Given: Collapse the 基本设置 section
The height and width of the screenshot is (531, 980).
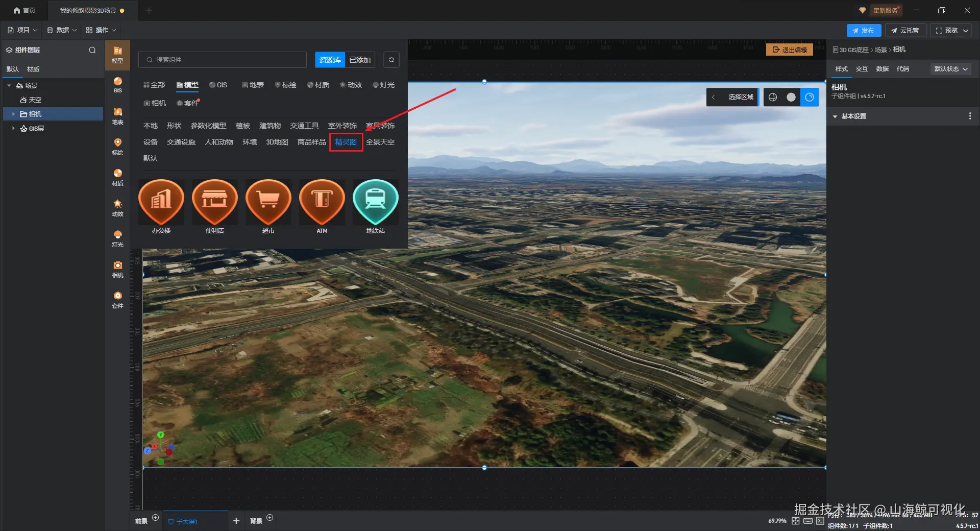Looking at the screenshot, I should [835, 116].
